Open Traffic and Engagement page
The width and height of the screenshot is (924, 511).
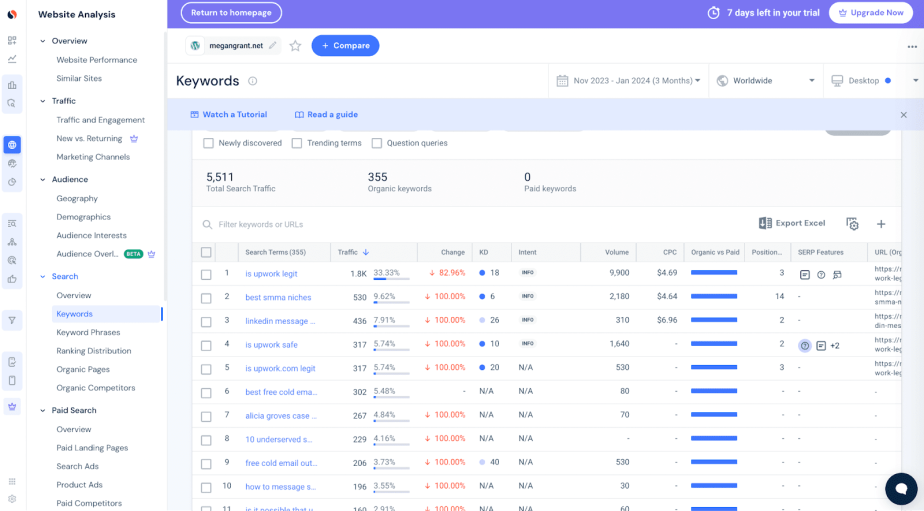[x=100, y=120]
